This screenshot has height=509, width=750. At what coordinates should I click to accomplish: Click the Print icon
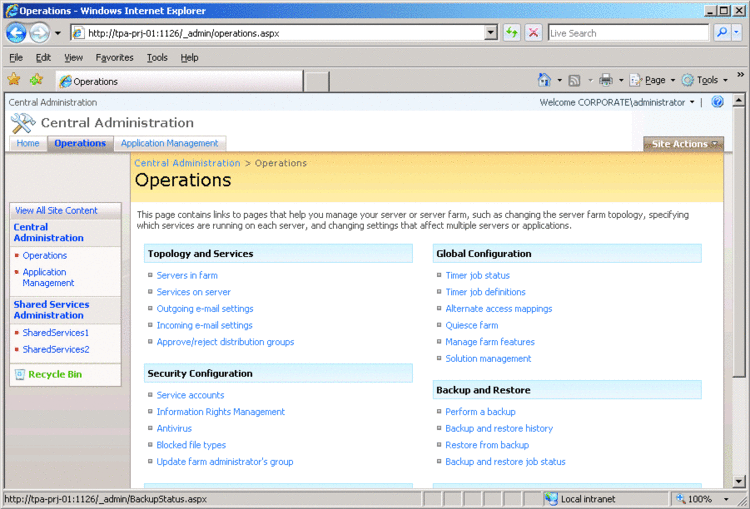point(606,80)
